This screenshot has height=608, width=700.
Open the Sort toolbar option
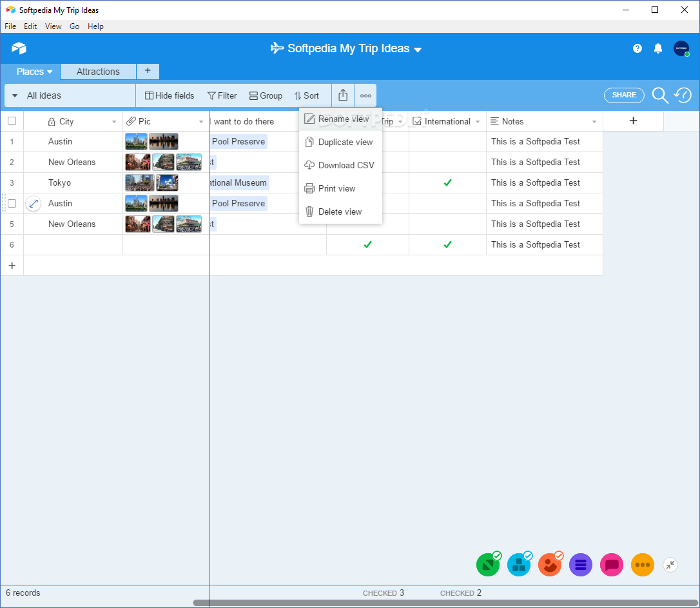[x=306, y=95]
